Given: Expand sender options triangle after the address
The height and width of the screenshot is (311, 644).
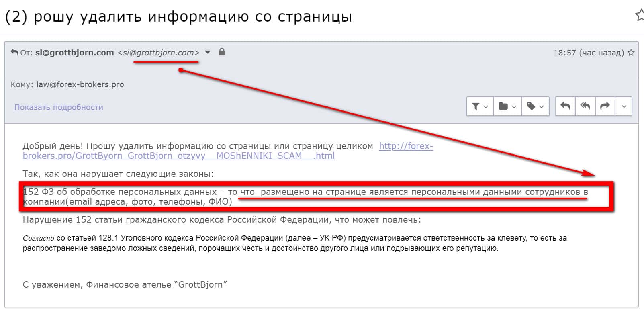Looking at the screenshot, I should point(208,52).
